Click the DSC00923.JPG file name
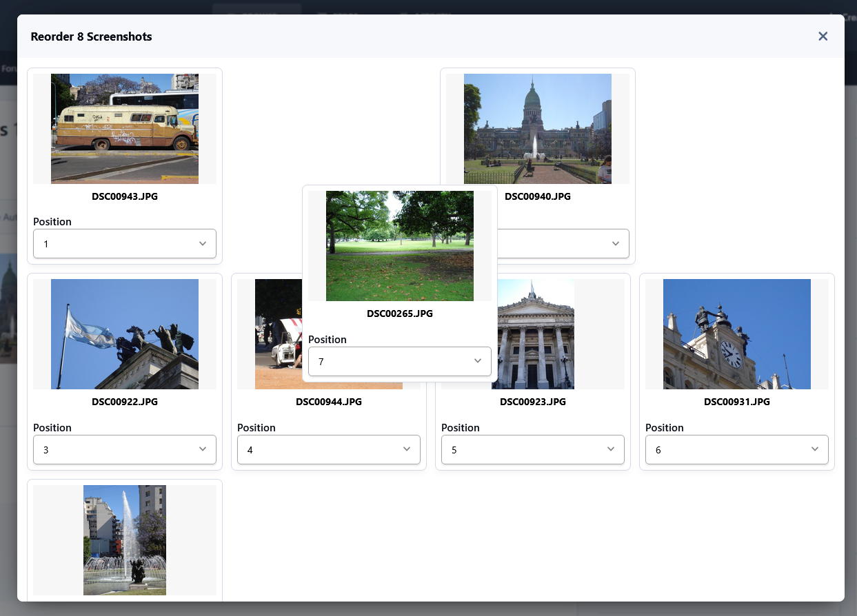The width and height of the screenshot is (857, 616). pos(533,402)
